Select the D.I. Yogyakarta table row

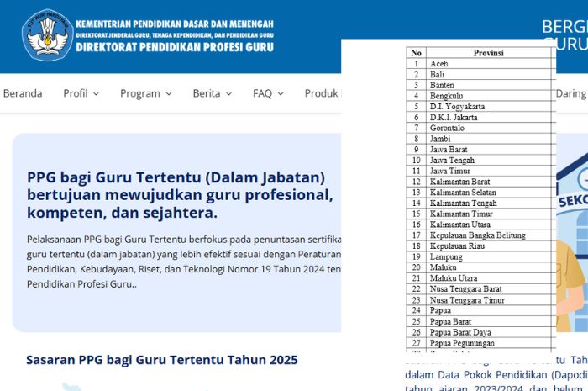pyautogui.click(x=479, y=107)
